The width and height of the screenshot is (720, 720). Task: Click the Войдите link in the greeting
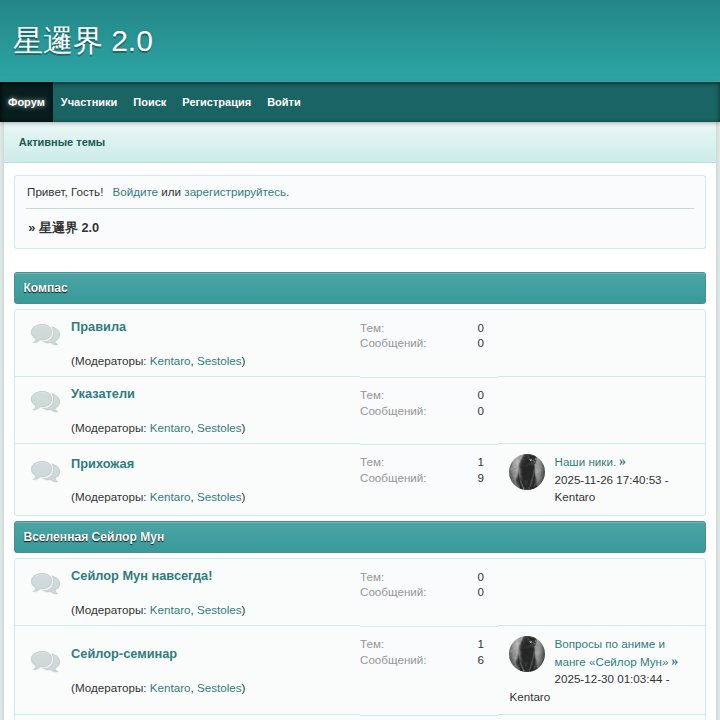click(x=135, y=192)
